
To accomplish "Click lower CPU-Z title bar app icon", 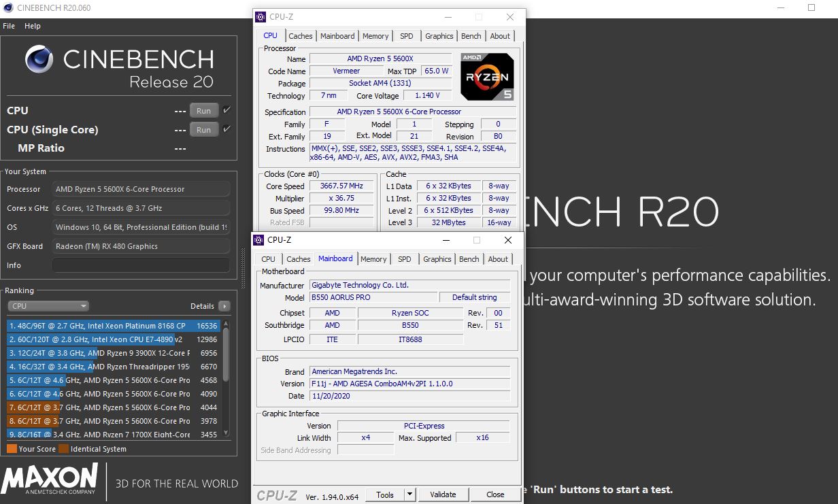I will tap(259, 239).
